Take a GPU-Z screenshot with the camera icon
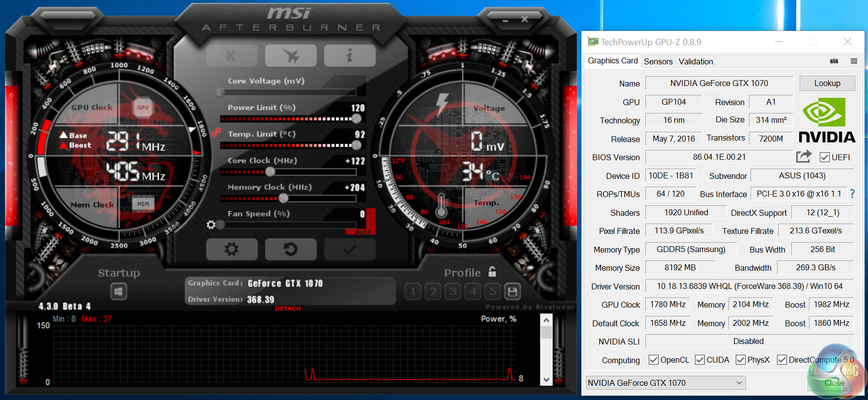The image size is (868, 400). (x=834, y=61)
